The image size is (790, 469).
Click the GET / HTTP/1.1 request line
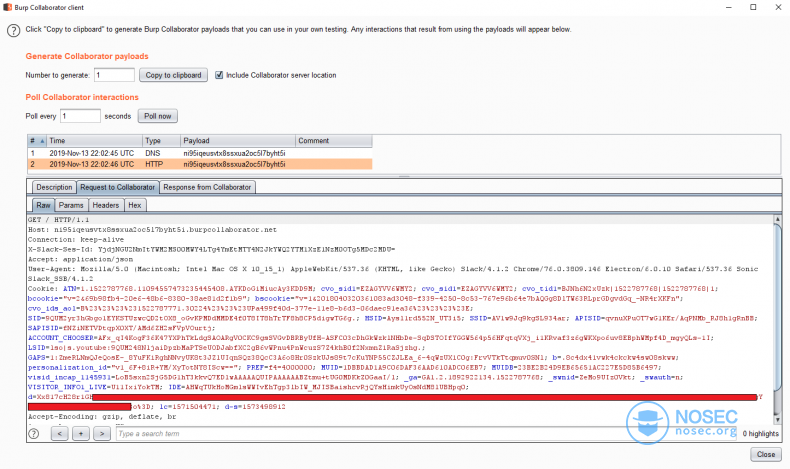[x=58, y=220]
